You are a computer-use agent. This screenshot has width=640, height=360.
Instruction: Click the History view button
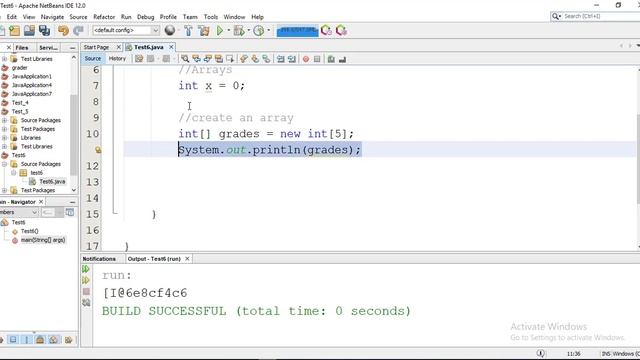pos(117,59)
